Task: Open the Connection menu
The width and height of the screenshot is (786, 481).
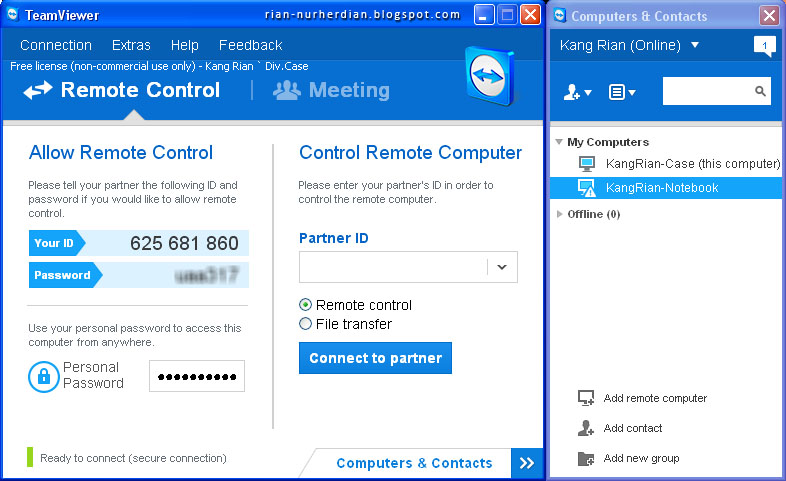Action: [56, 45]
